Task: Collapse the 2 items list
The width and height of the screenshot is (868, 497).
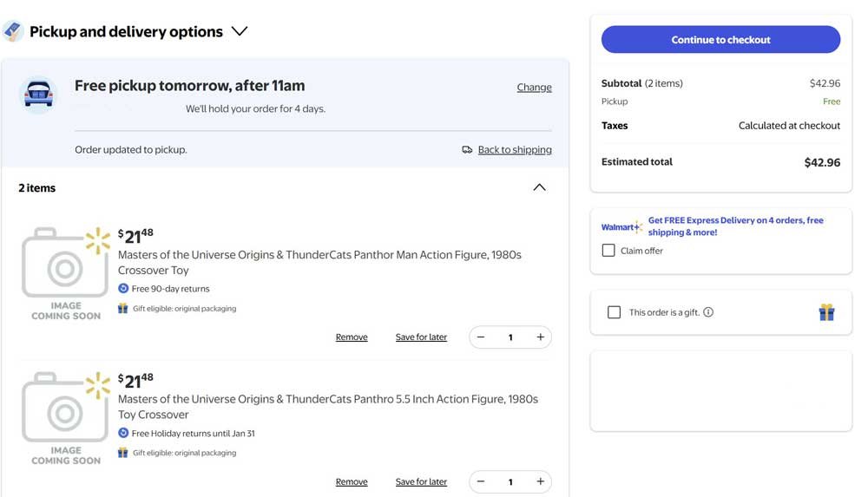Action: click(x=539, y=187)
